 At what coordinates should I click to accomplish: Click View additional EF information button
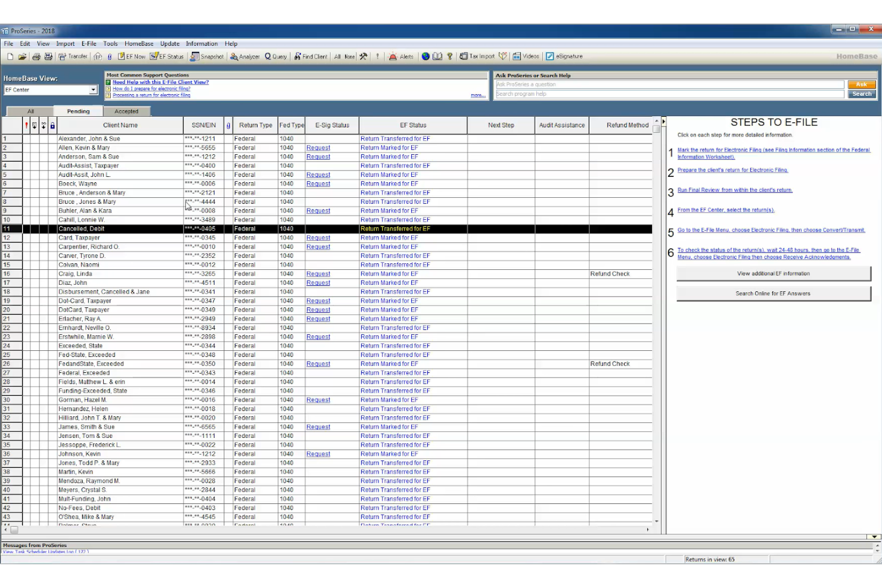click(774, 273)
